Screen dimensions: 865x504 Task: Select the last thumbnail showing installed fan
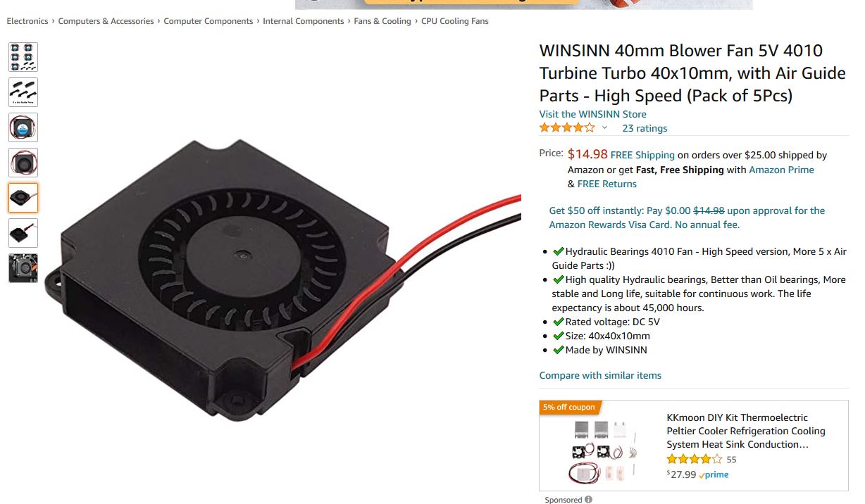coord(23,268)
